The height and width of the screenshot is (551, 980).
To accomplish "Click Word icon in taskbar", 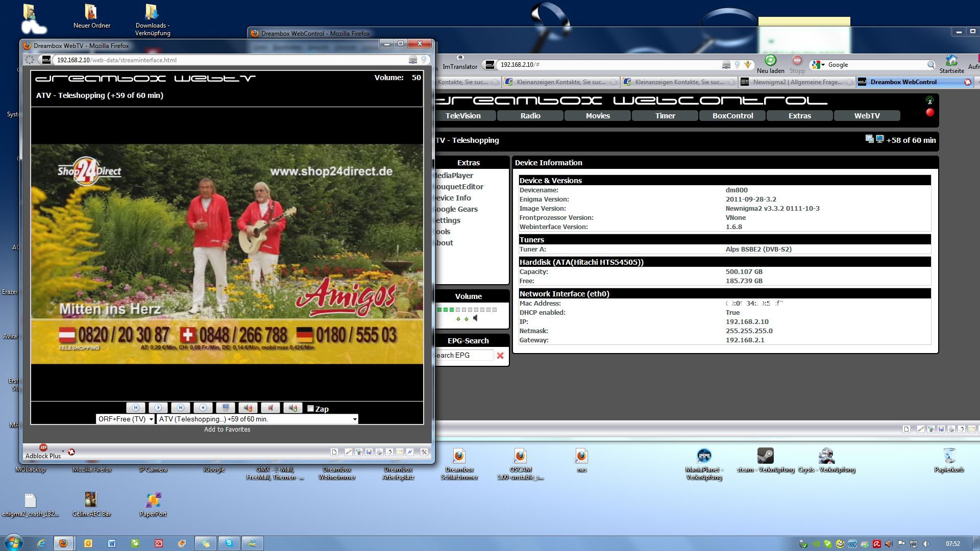I will [112, 543].
